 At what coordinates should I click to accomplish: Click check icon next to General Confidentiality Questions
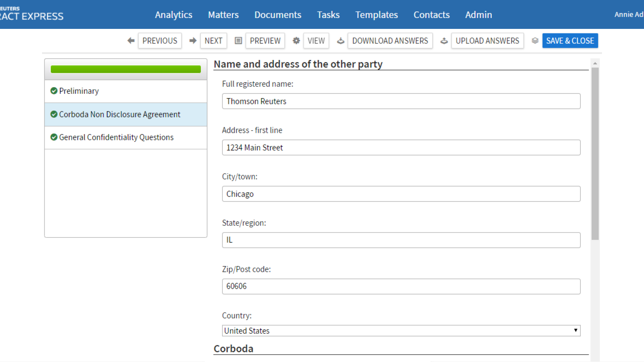(54, 137)
